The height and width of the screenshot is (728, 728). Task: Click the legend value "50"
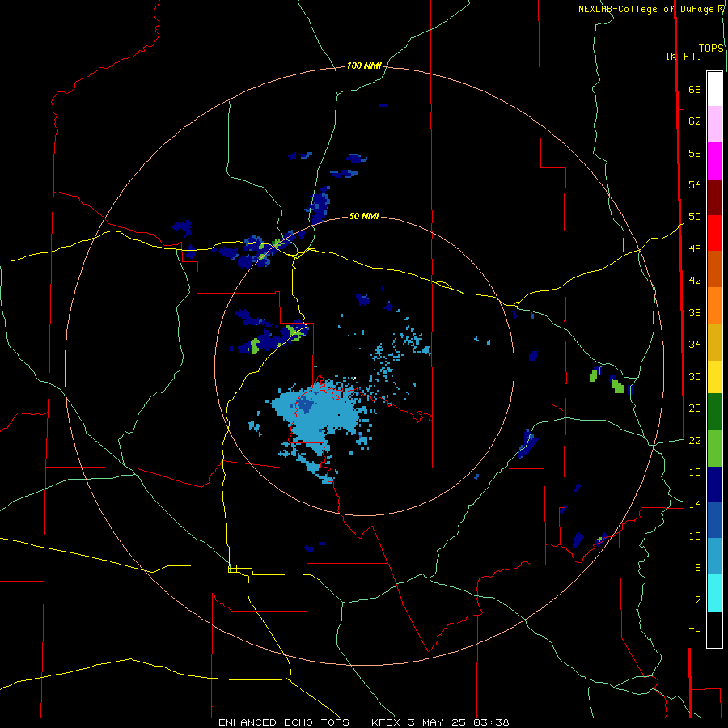(695, 217)
